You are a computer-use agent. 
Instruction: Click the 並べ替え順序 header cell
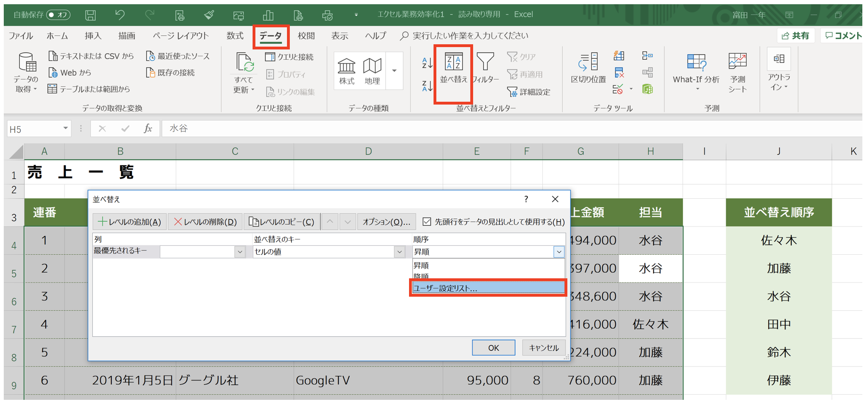pyautogui.click(x=779, y=212)
